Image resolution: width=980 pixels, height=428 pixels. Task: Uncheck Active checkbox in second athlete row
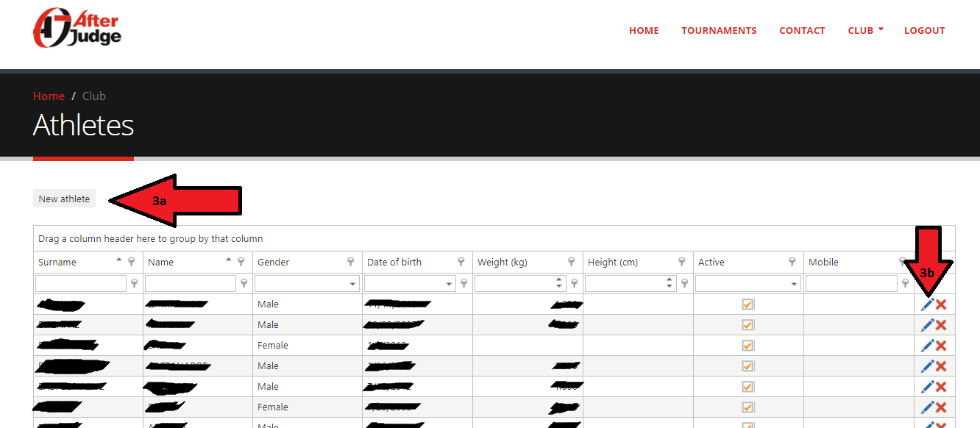(x=748, y=325)
